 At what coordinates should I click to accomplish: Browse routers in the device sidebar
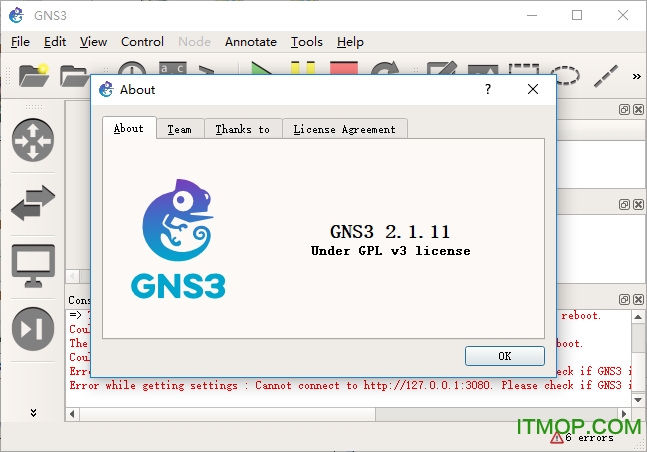click(33, 139)
